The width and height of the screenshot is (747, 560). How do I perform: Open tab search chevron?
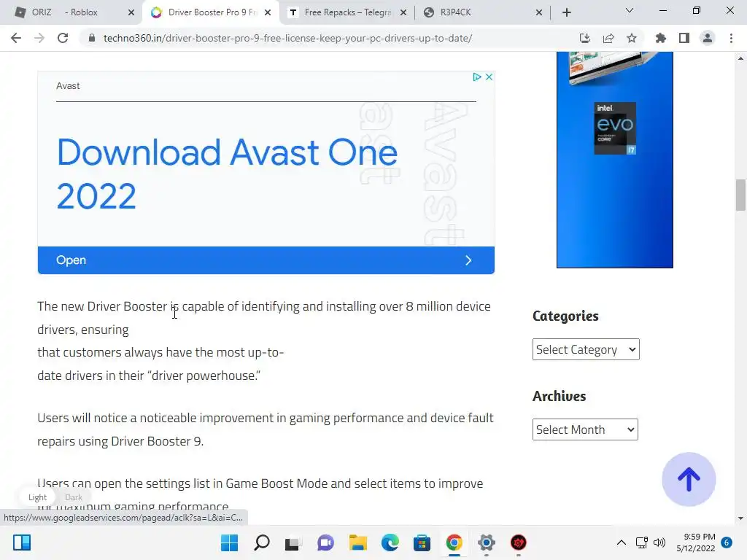tap(630, 10)
